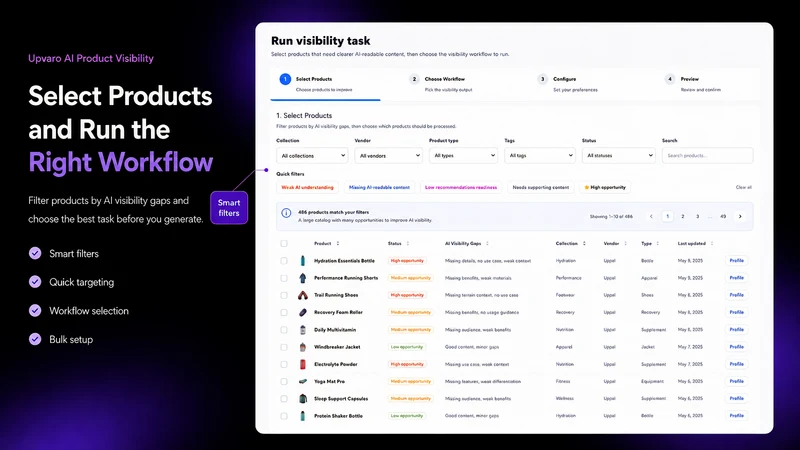The image size is (800, 450).
Task: Go to previous page with left chevron
Action: tap(651, 216)
